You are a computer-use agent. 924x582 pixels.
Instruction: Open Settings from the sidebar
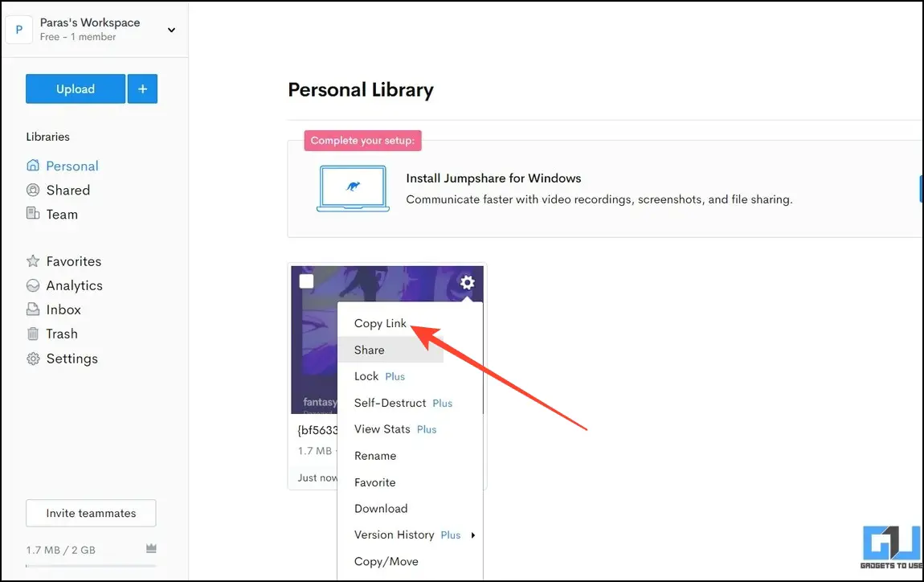[72, 359]
